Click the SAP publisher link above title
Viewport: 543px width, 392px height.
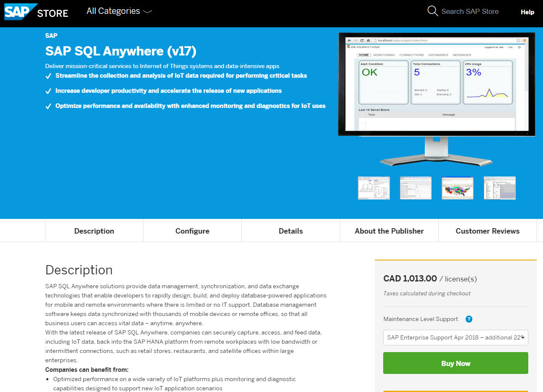click(x=51, y=36)
